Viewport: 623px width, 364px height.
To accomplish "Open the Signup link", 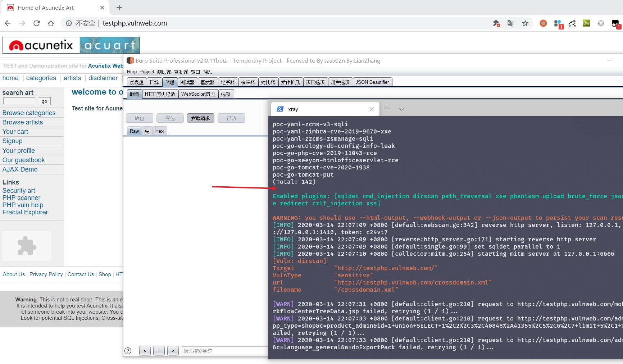I will tap(13, 141).
